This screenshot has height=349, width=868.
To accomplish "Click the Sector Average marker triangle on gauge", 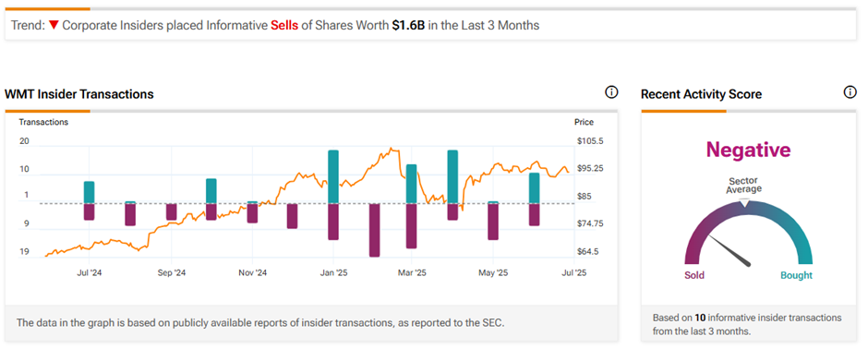I will point(745,202).
